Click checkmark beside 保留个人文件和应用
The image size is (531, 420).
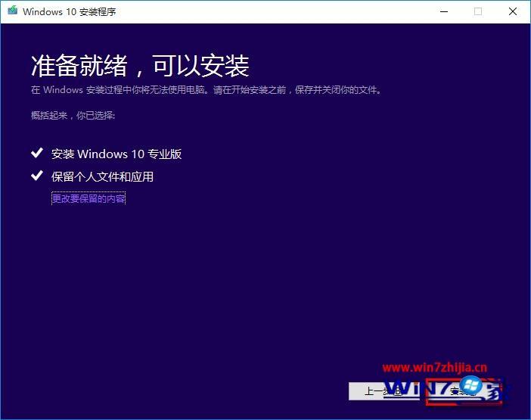point(37,176)
